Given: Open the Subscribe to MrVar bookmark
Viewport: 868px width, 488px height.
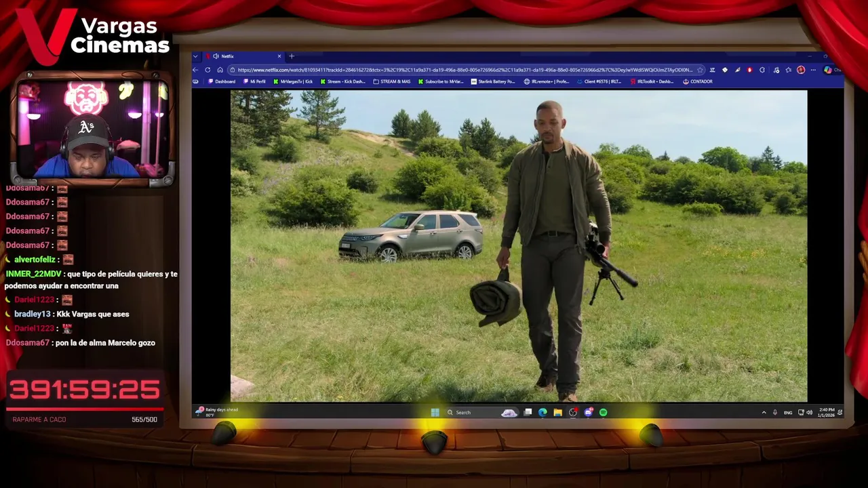Looking at the screenshot, I should 440,81.
